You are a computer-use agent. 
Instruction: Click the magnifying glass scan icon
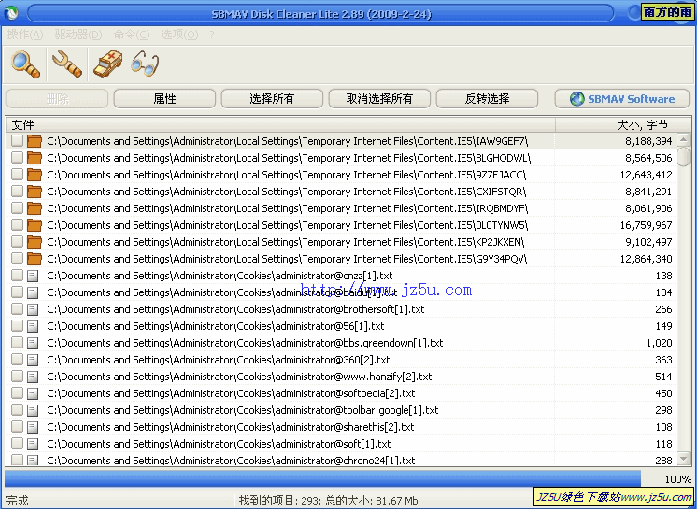point(25,64)
